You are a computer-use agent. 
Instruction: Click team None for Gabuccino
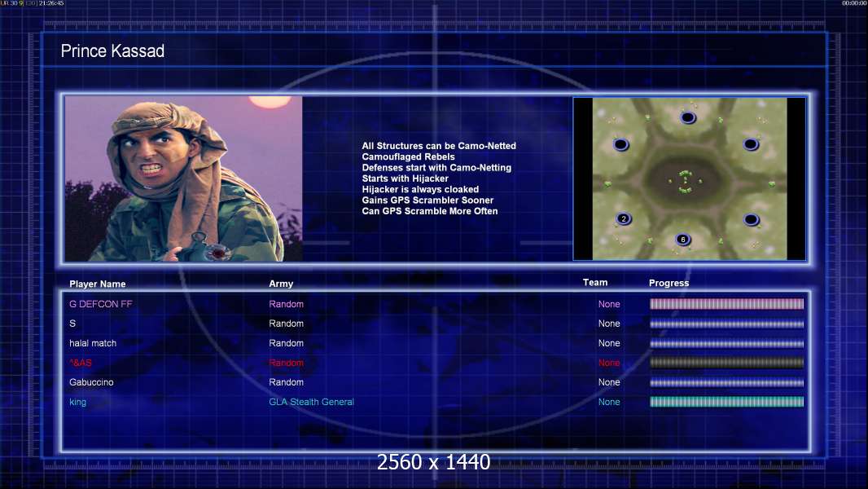pyautogui.click(x=609, y=382)
